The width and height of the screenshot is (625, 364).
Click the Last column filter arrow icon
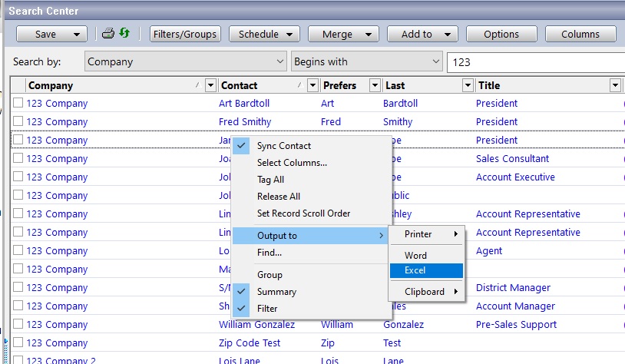[x=467, y=85]
